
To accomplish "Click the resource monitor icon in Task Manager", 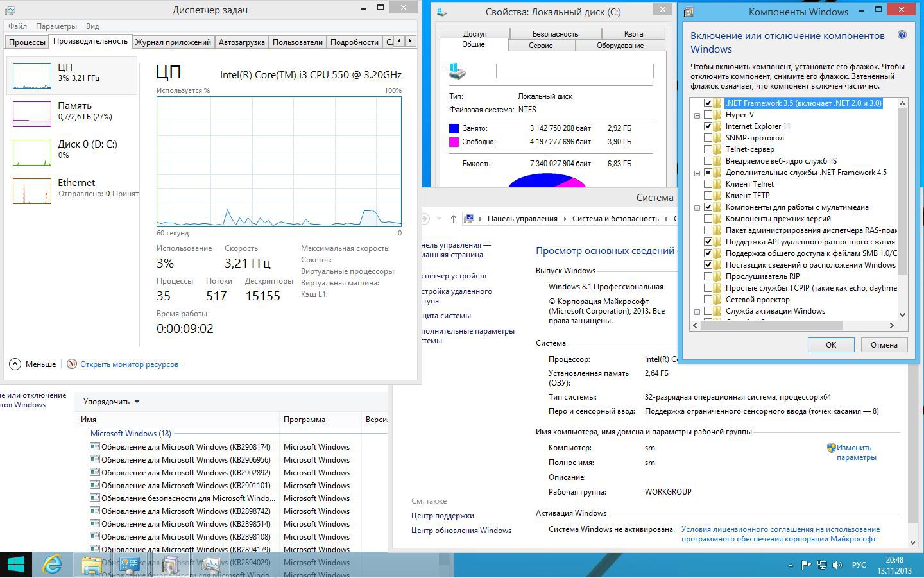I will (x=72, y=364).
